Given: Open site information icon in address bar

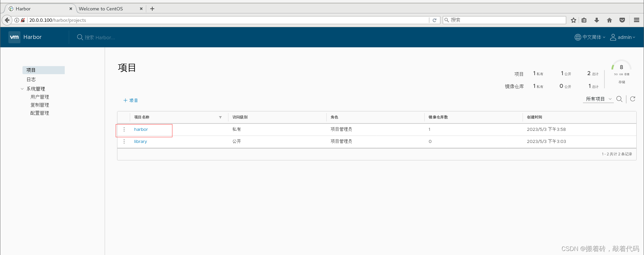Looking at the screenshot, I should [x=17, y=20].
